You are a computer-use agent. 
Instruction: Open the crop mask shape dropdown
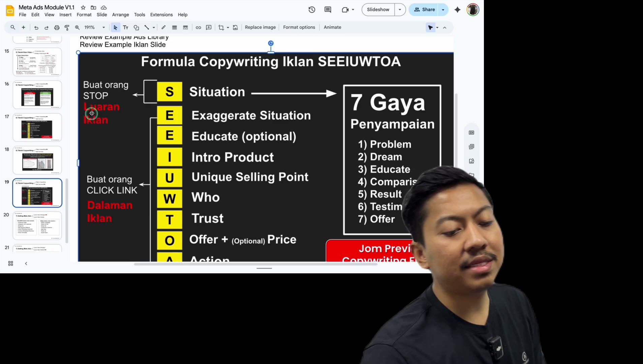coord(228,27)
